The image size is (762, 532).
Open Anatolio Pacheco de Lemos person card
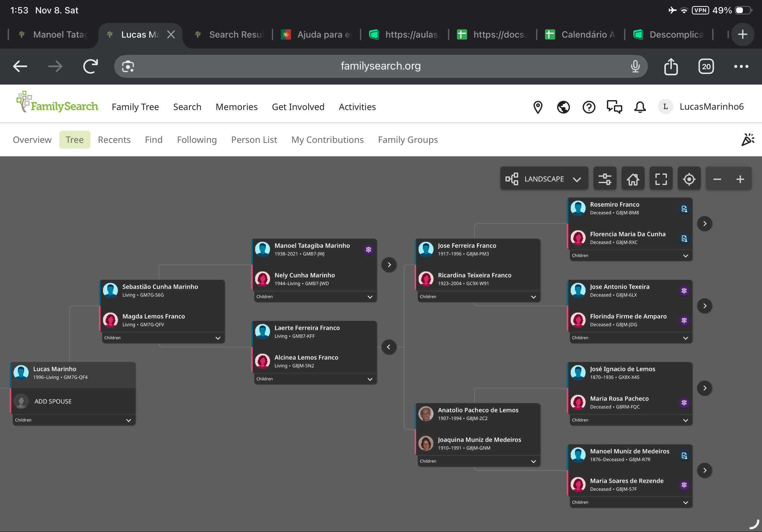click(x=478, y=410)
